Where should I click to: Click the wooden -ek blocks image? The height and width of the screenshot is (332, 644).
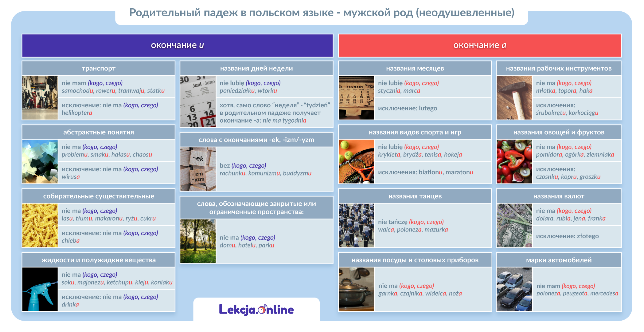pyautogui.click(x=198, y=169)
